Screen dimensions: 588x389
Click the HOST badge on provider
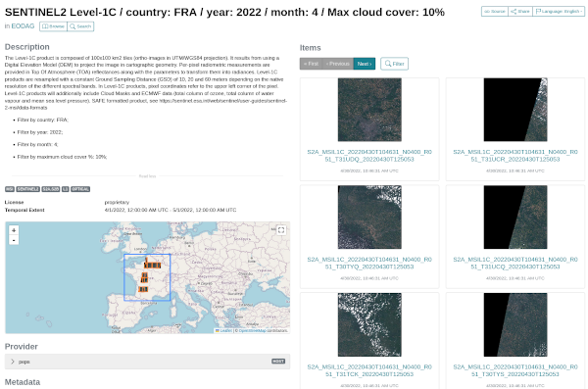coord(278,362)
